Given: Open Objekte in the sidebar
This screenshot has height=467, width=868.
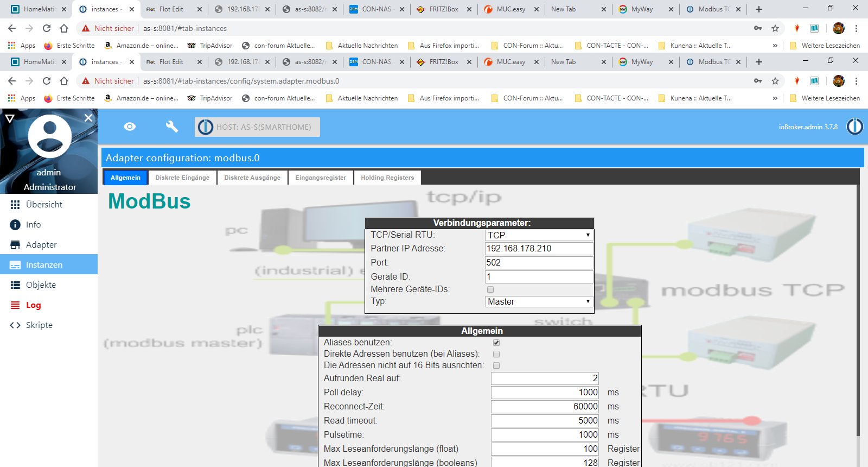Looking at the screenshot, I should click(41, 285).
